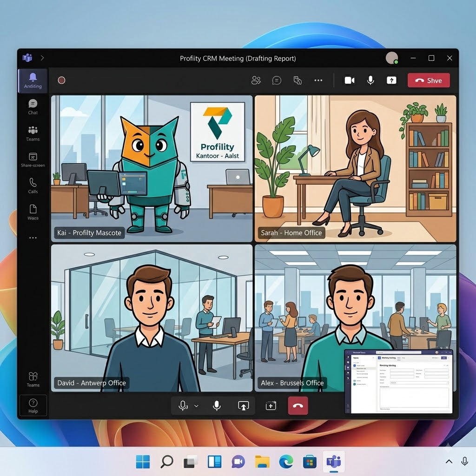Image resolution: width=476 pixels, height=476 pixels.
Task: Open Microsoft Edge on the taskbar
Action: (286, 462)
